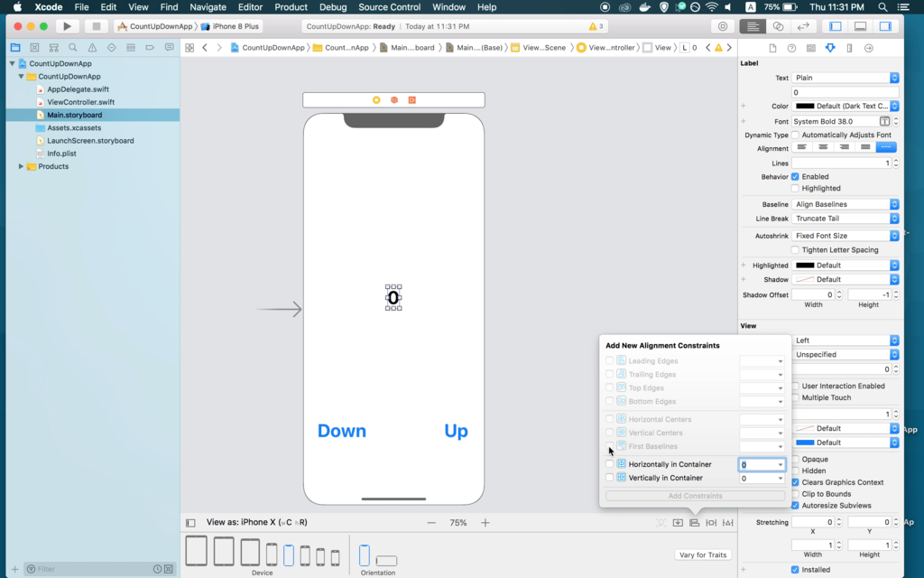924x578 pixels.
Task: Open the Size inspector ruler icon
Action: click(x=849, y=49)
